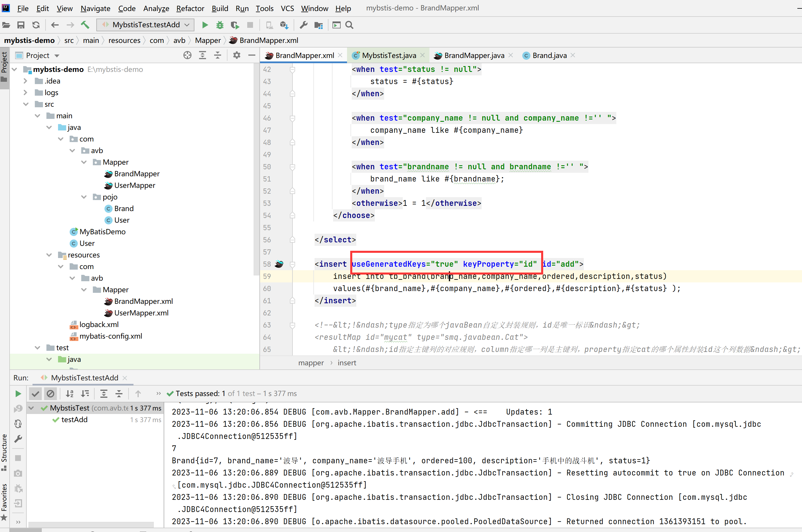
Task: Switch to the MybstisTest.java editor tab
Action: 389,55
